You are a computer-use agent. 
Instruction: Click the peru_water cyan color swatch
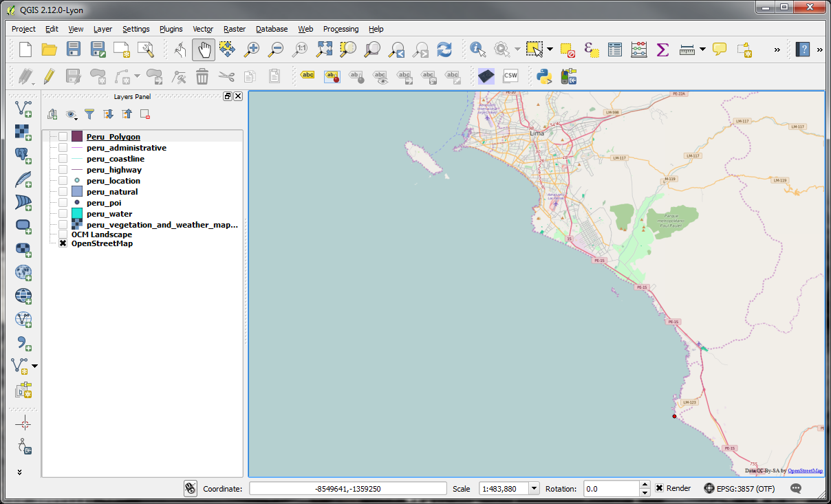[77, 214]
